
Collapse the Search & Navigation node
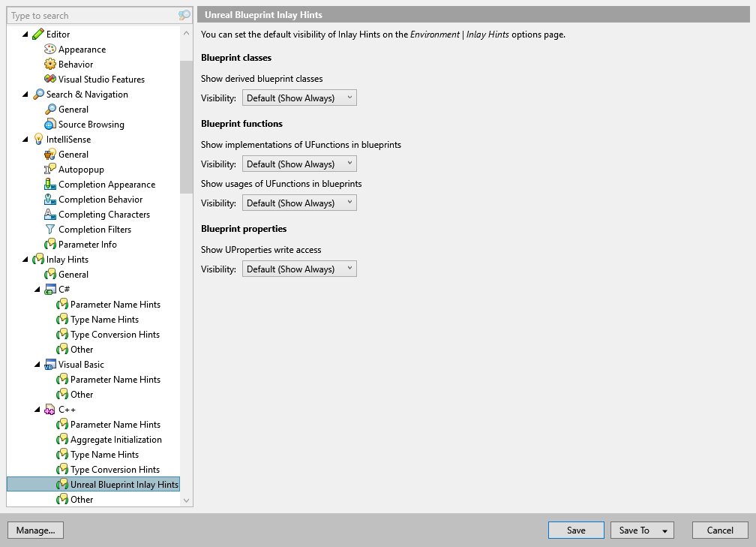coord(25,94)
